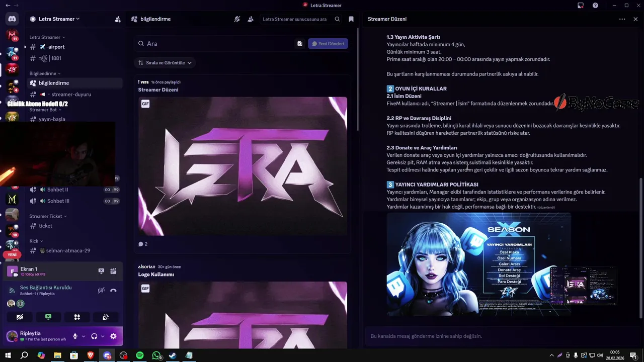Open File Explorer from the taskbar
Viewport: 644px width, 362px height.
pyautogui.click(x=57, y=355)
